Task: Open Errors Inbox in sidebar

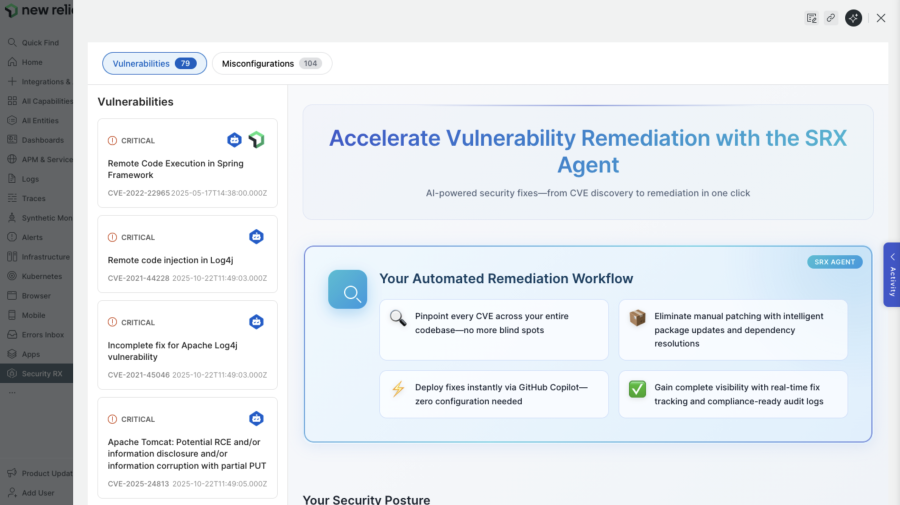Action: [x=36, y=335]
